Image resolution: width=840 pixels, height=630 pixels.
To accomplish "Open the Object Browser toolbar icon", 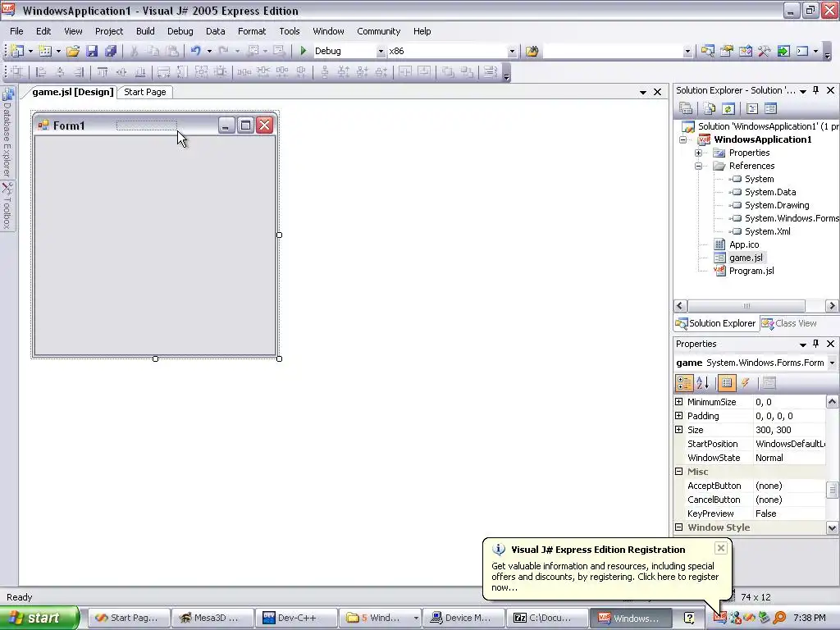I will tap(745, 51).
